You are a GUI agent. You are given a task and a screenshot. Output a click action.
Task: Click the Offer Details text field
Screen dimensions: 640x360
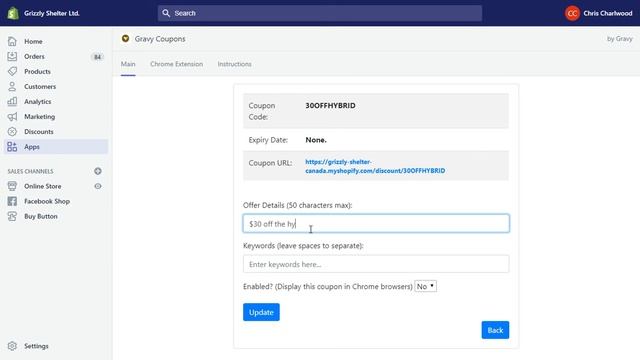click(x=376, y=223)
